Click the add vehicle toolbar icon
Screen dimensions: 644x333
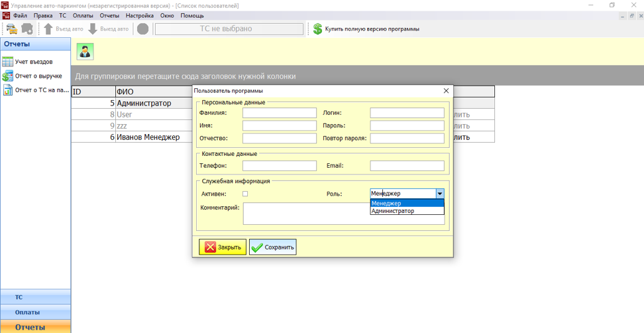pyautogui.click(x=27, y=29)
